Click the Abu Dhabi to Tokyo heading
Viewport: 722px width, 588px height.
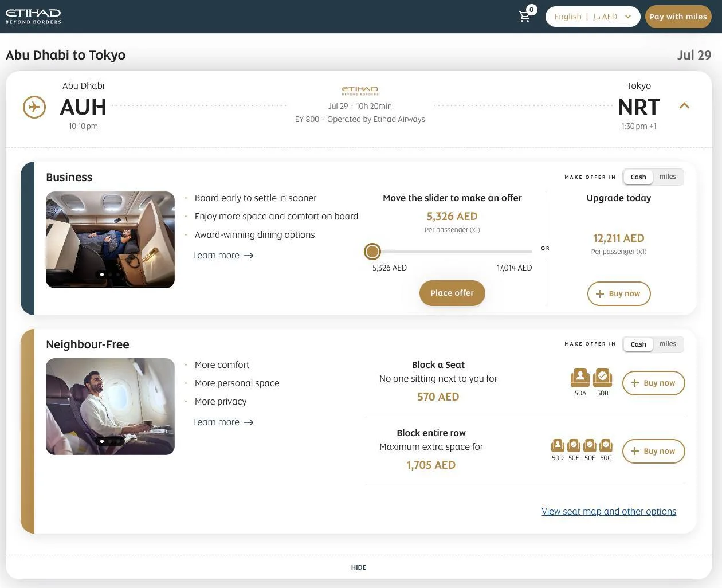click(x=65, y=55)
